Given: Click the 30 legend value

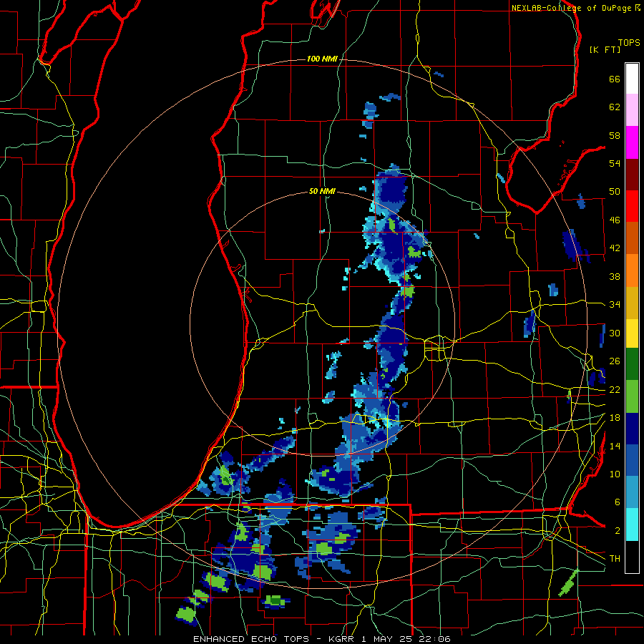Looking at the screenshot, I should coord(615,333).
